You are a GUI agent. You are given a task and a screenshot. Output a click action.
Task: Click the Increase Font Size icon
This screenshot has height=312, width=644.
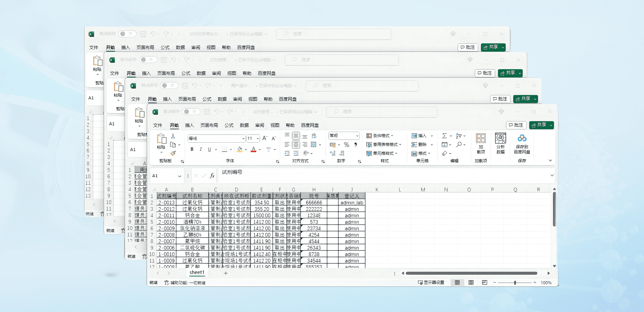pos(265,138)
